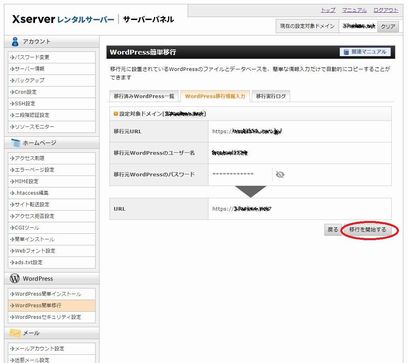Image resolution: width=408 pixels, height=363 pixels.
Task: Toggle password visibility eye icon
Action: tap(280, 174)
